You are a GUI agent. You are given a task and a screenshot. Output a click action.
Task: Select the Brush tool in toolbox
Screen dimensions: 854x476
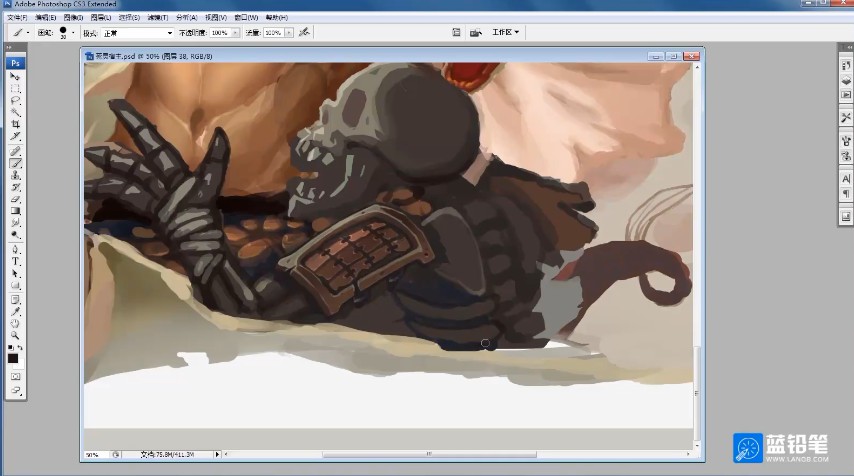point(15,163)
